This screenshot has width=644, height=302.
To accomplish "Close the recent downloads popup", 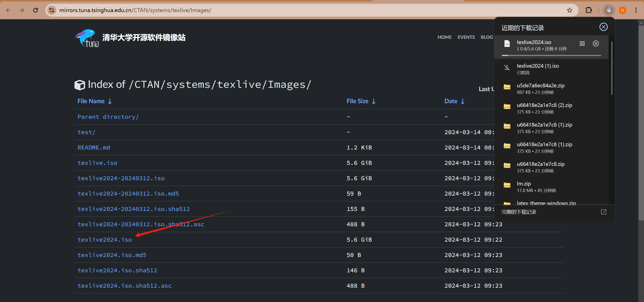I will click(603, 27).
